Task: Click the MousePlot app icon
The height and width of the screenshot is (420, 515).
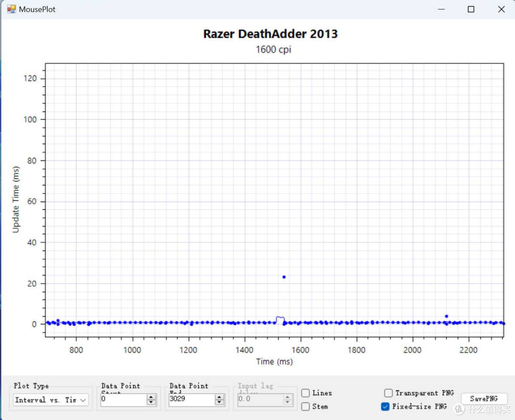Action: pyautogui.click(x=11, y=9)
